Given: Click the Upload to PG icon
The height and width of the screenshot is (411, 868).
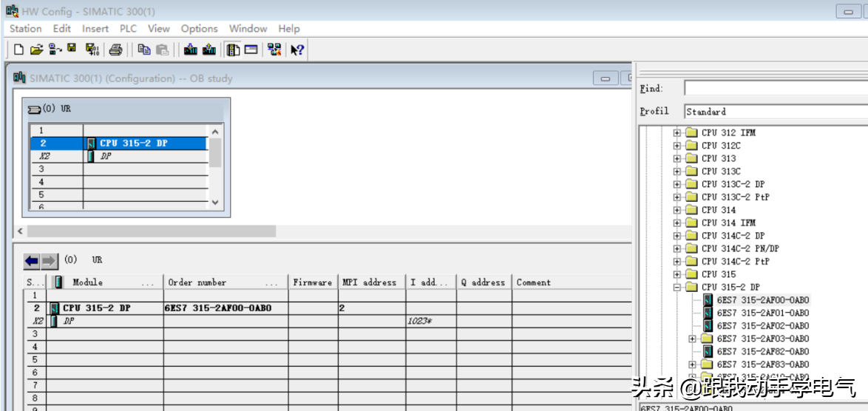Looking at the screenshot, I should (209, 50).
